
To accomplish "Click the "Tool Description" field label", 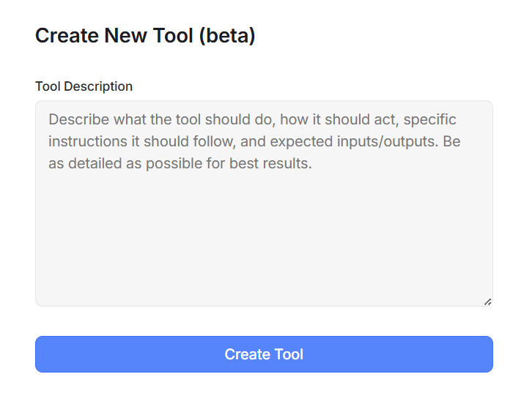I will (84, 86).
